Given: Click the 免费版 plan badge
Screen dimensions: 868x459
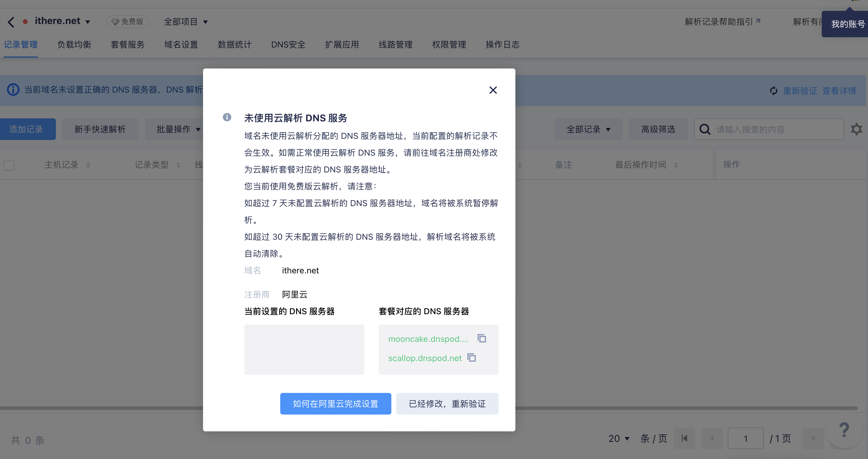Looking at the screenshot, I should pos(128,22).
